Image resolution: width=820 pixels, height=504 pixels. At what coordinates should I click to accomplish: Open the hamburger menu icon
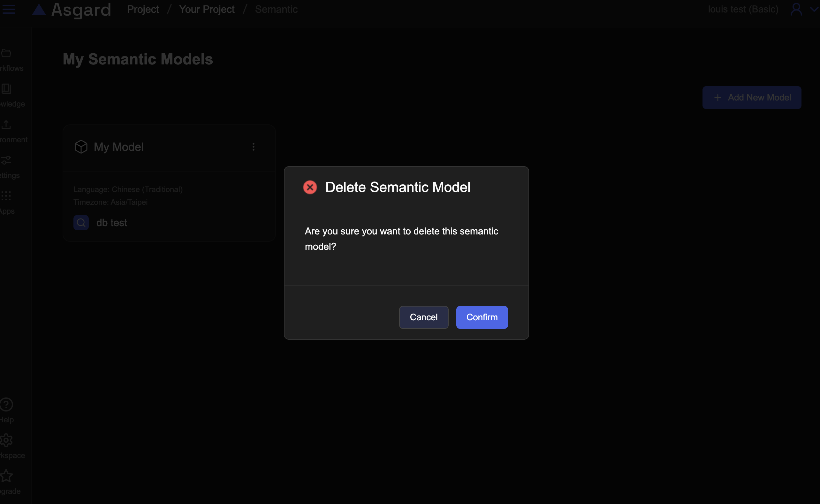point(9,9)
